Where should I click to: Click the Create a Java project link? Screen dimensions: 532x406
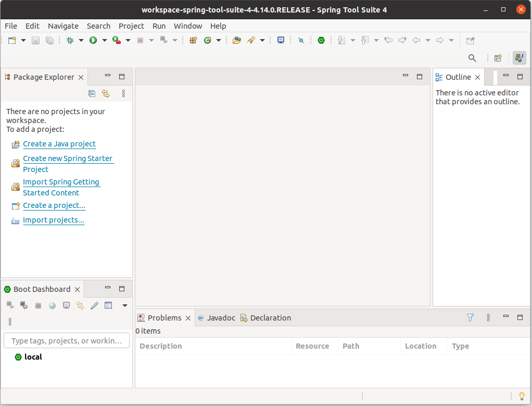coord(59,144)
